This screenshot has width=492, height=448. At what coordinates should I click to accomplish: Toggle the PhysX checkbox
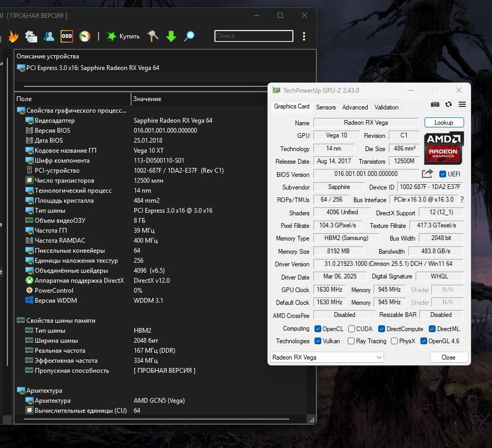pyautogui.click(x=395, y=341)
